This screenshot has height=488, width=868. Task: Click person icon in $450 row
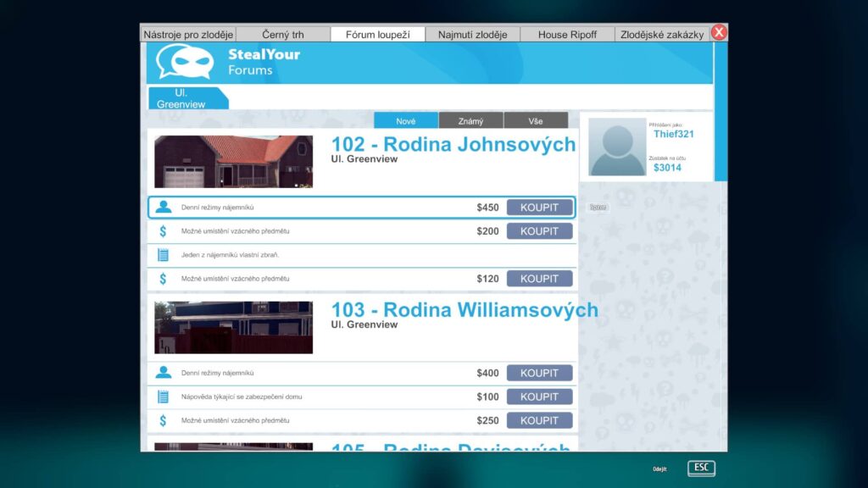pyautogui.click(x=164, y=207)
